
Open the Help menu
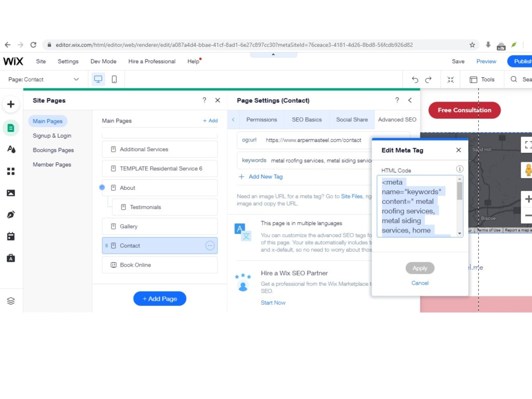point(194,61)
